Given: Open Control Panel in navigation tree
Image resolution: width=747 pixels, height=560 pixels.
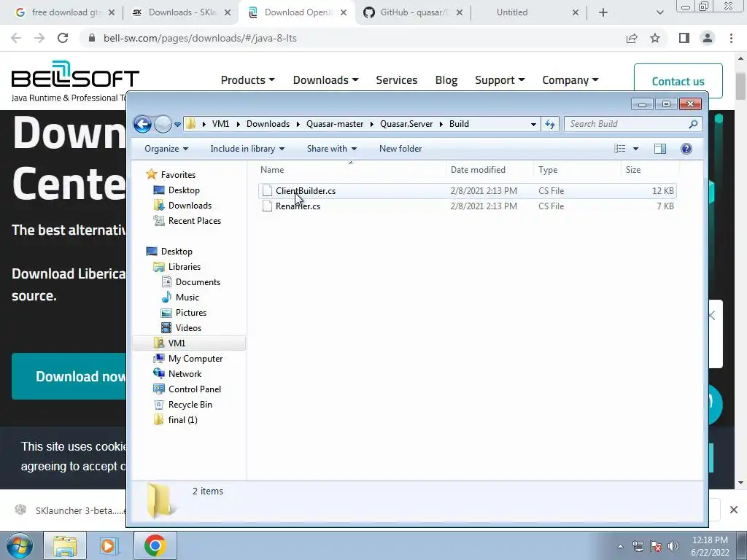Looking at the screenshot, I should click(194, 389).
